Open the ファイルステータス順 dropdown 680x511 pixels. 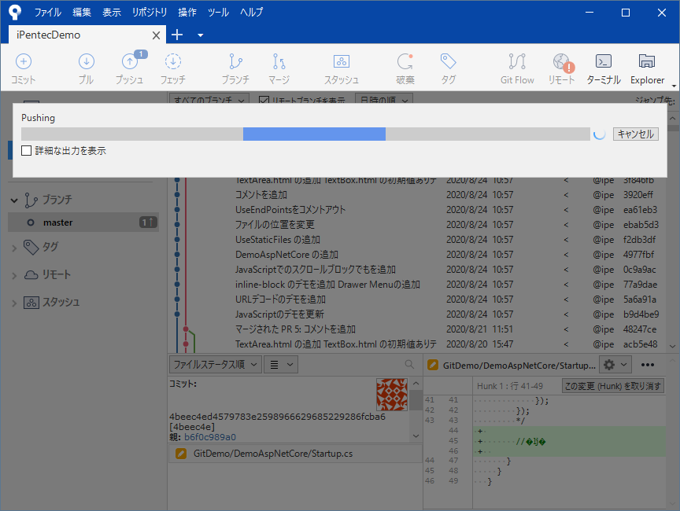point(215,364)
